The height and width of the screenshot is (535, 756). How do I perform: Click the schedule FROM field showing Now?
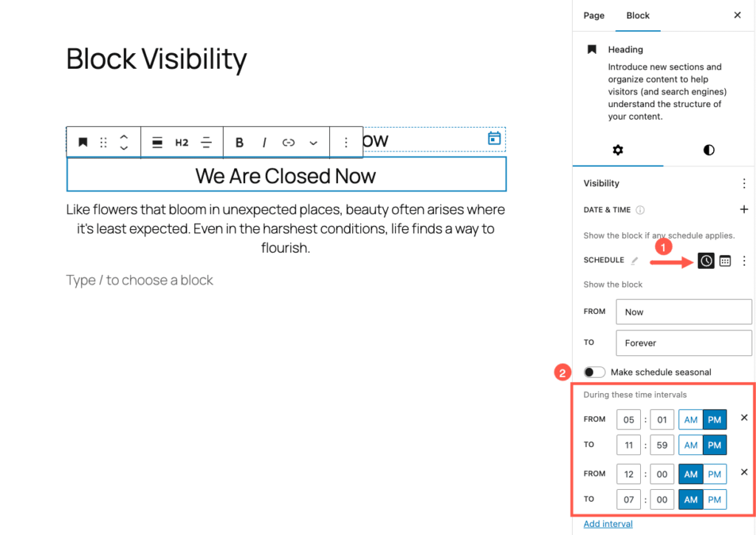(x=684, y=312)
